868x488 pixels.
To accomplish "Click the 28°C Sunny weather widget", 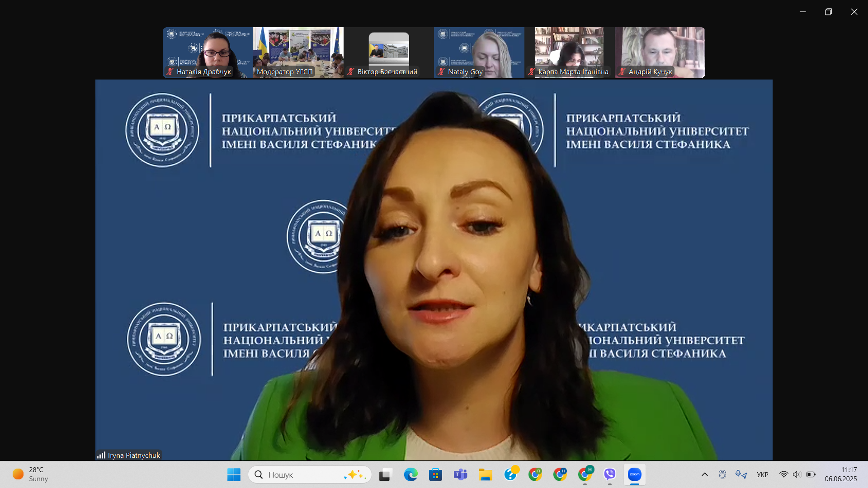I will tap(31, 474).
